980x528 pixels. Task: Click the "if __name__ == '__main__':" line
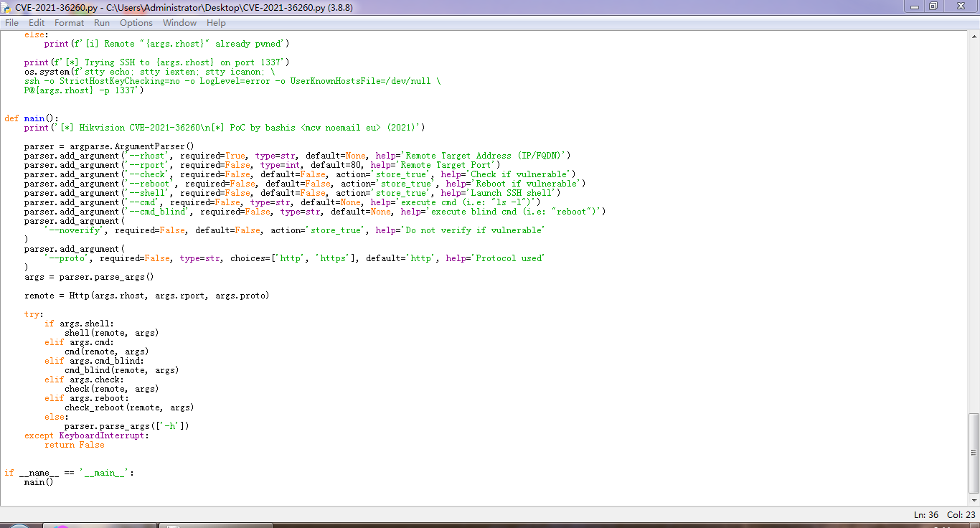click(x=69, y=473)
